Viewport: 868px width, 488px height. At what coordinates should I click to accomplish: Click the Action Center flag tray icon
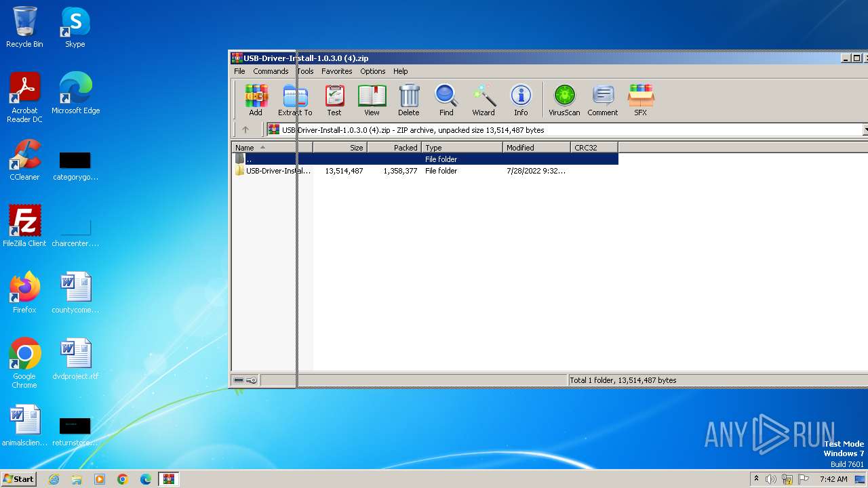[804, 479]
